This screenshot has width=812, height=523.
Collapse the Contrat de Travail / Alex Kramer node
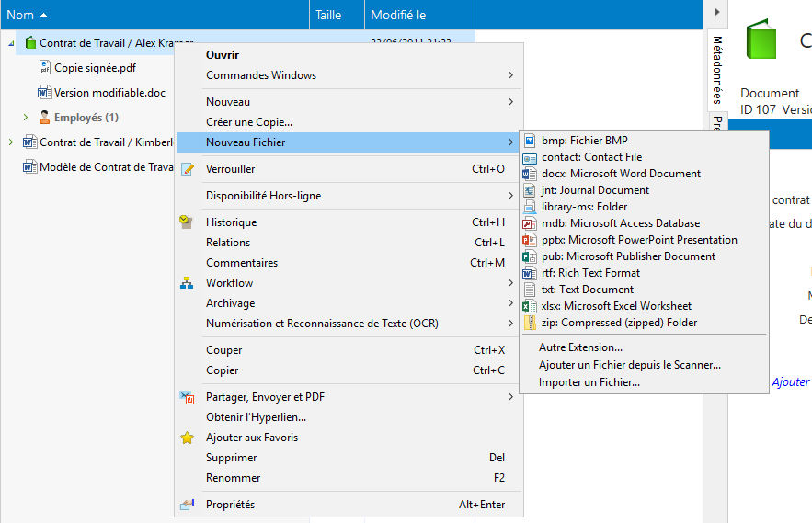(11, 43)
